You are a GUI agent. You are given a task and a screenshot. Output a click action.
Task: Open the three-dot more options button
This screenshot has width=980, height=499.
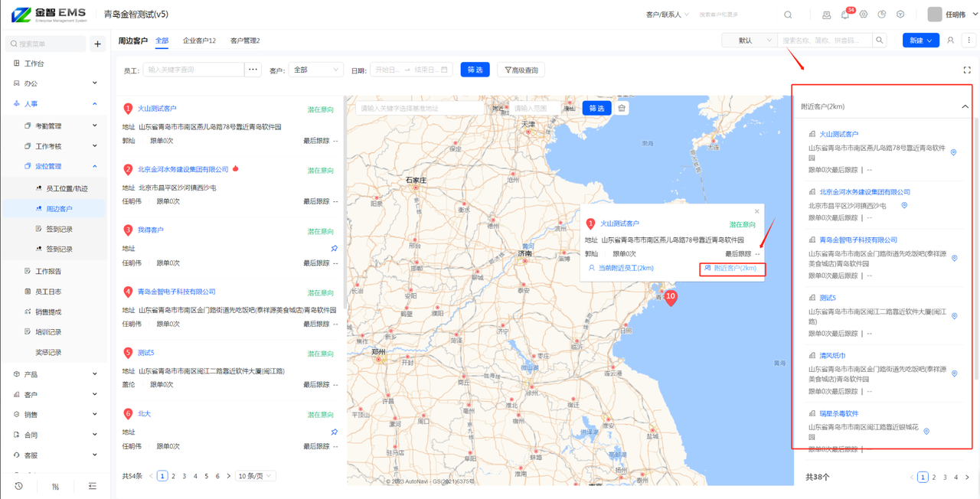[969, 41]
